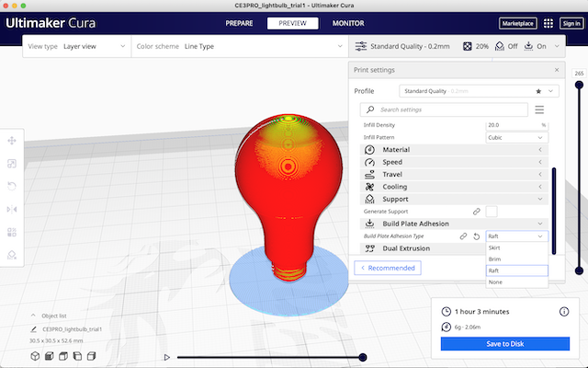Click link icon beside Build Plate Adhesion Type
Image resolution: width=588 pixels, height=368 pixels.
(463, 236)
